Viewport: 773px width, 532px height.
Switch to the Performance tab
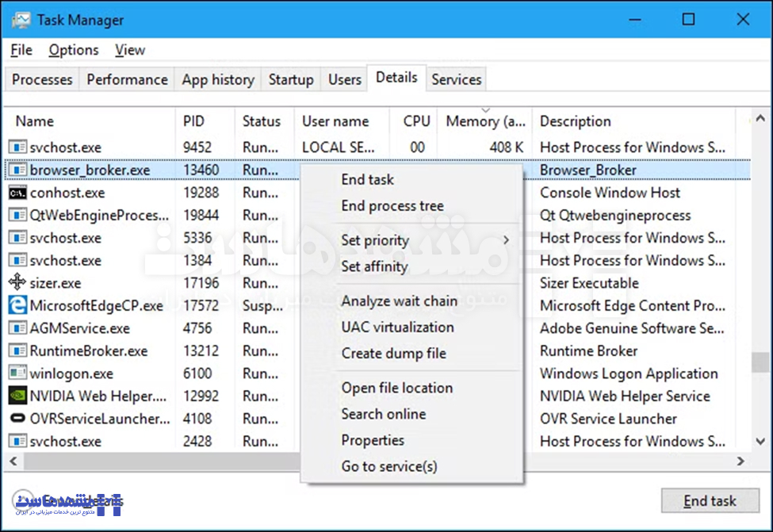tap(127, 79)
